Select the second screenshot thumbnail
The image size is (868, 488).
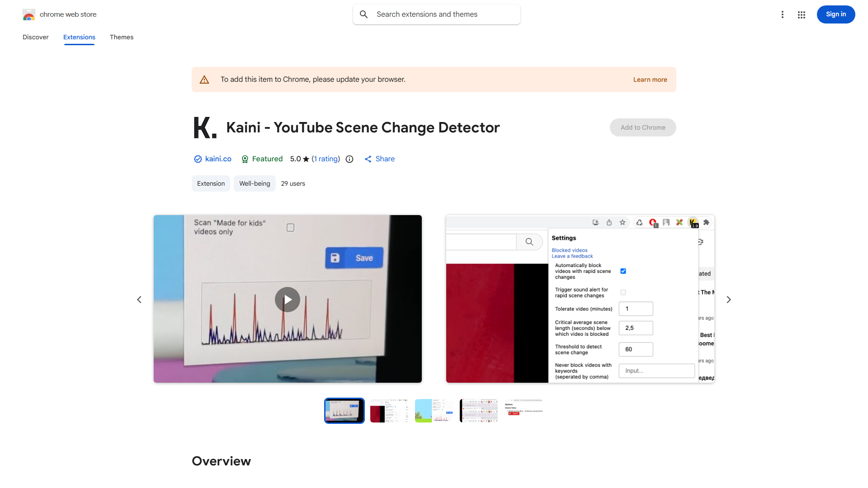[389, 411]
